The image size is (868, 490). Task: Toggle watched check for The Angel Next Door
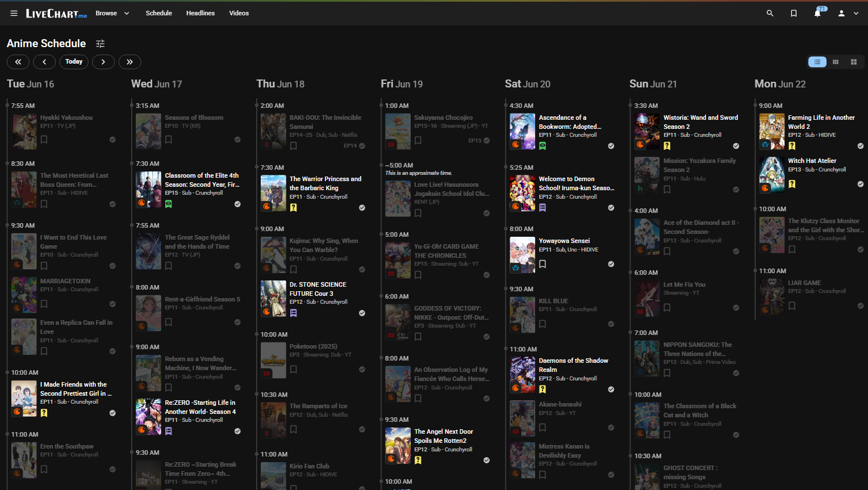click(486, 460)
